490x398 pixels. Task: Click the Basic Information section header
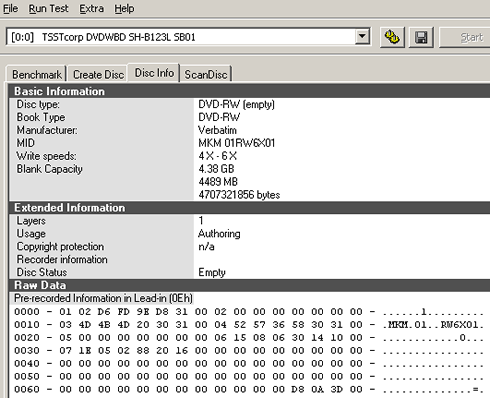[x=249, y=91]
